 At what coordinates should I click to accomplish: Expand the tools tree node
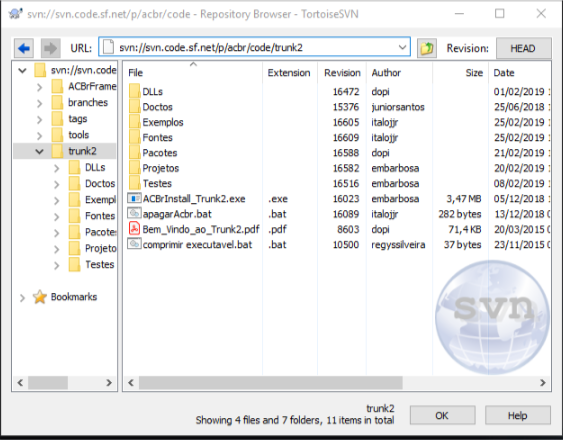coord(39,135)
